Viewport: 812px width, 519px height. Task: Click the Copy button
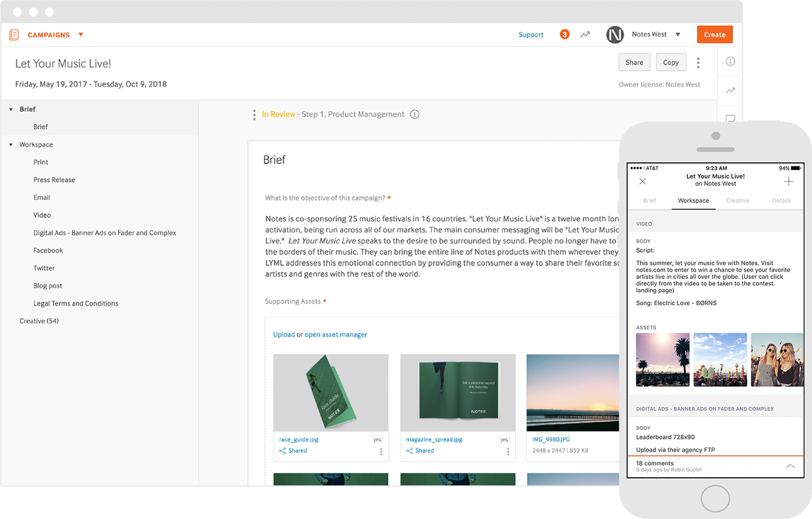(x=671, y=63)
